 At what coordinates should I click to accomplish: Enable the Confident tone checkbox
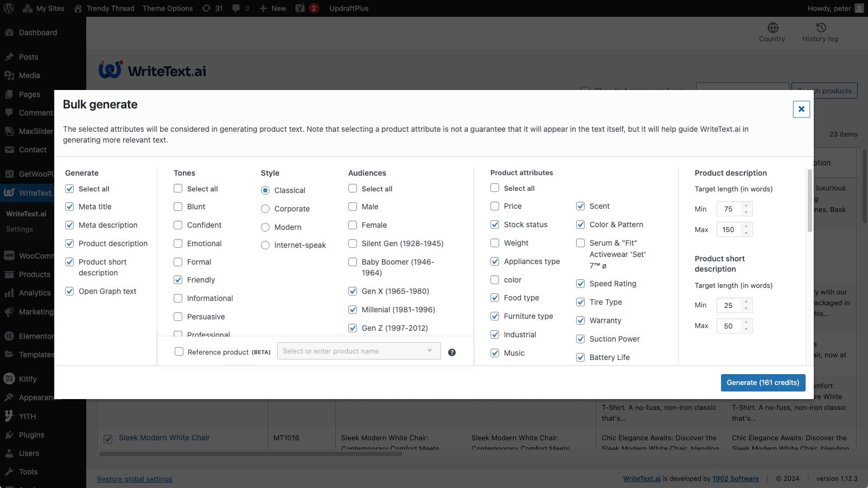coord(178,225)
